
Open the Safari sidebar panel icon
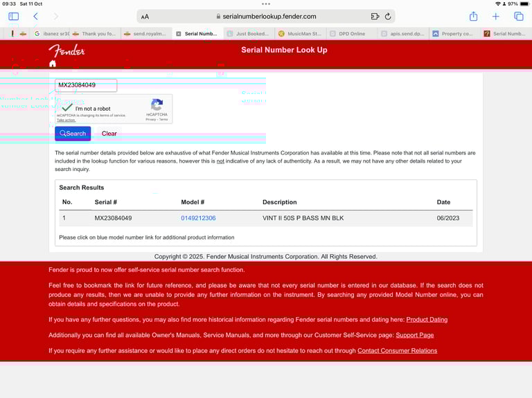[14, 17]
